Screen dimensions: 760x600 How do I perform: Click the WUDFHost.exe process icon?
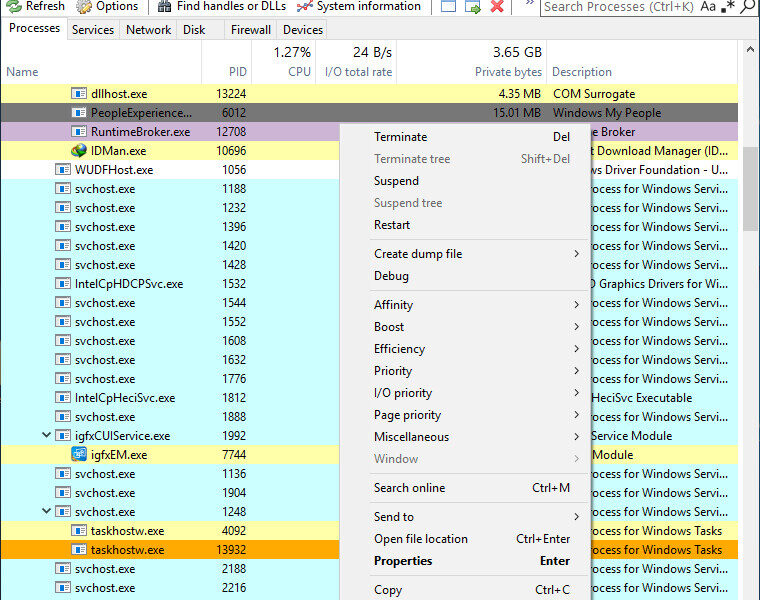(63, 169)
